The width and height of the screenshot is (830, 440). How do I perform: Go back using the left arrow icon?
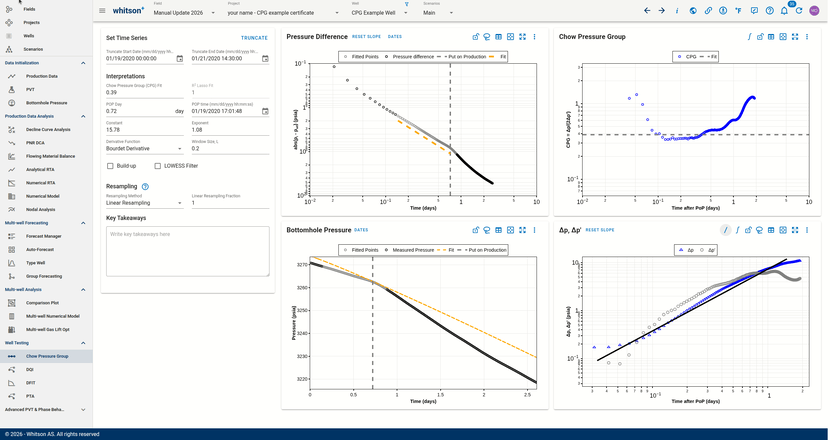click(647, 11)
